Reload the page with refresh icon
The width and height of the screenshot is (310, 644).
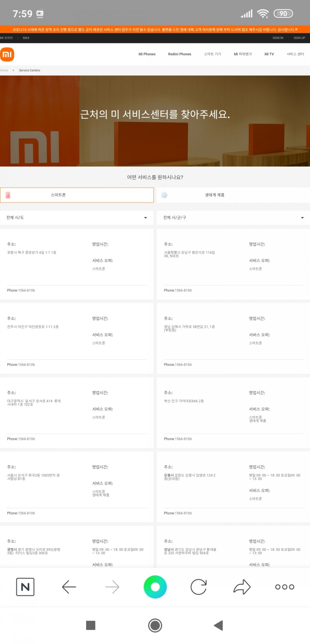(198, 587)
